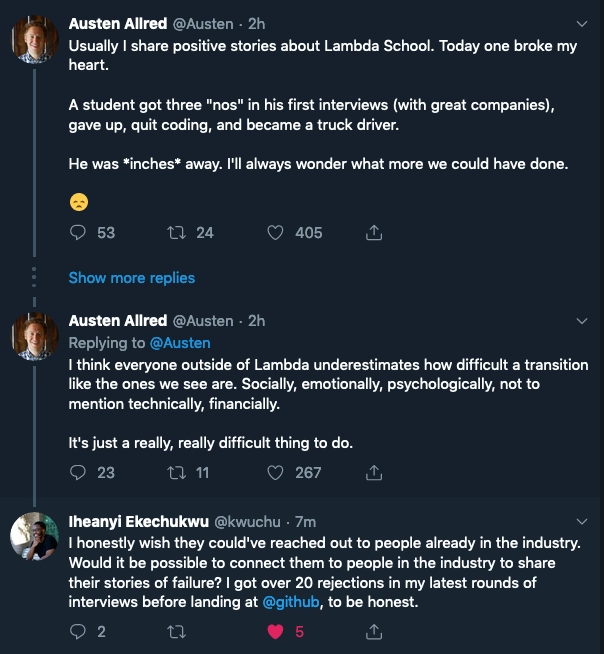
Task: Share Iheanyi Ekechukwu's tweet
Action: [374, 632]
